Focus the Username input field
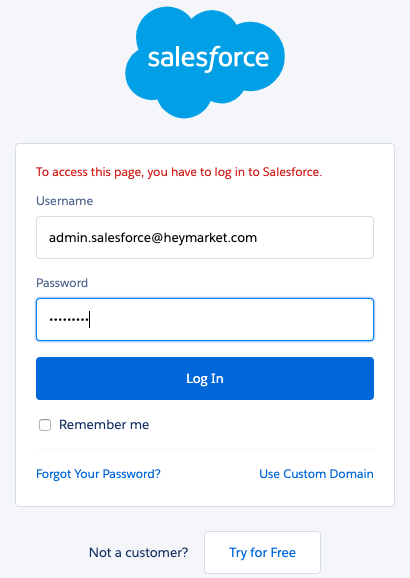410x578 pixels. [205, 237]
